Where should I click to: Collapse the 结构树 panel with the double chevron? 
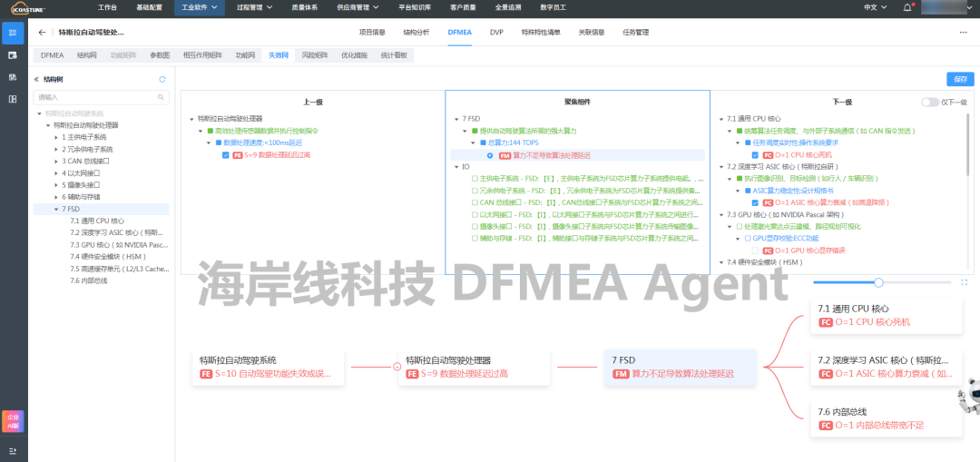tap(36, 79)
